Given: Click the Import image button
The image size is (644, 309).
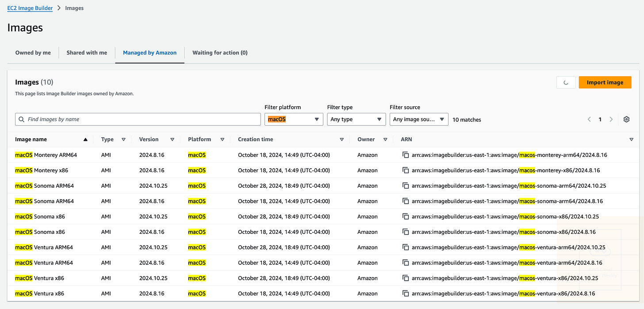Looking at the screenshot, I should pos(605,82).
